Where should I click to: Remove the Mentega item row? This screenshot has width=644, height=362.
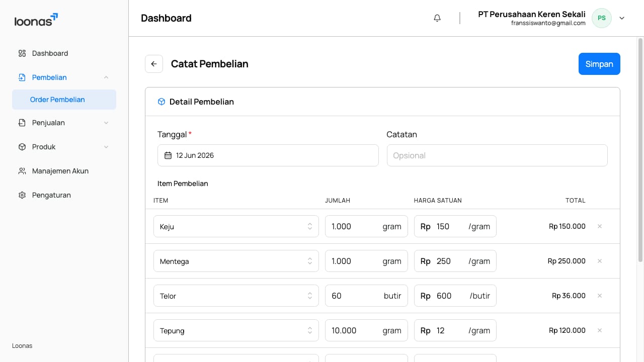(600, 261)
